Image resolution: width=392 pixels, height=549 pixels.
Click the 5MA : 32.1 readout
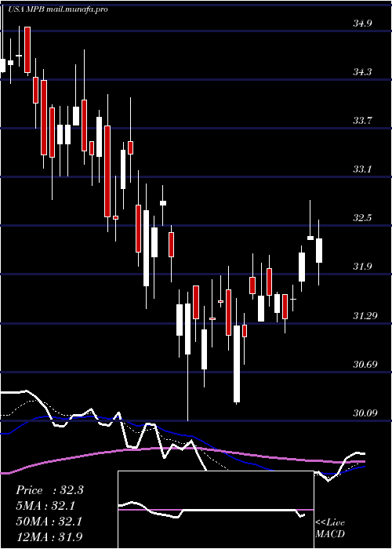tap(45, 506)
